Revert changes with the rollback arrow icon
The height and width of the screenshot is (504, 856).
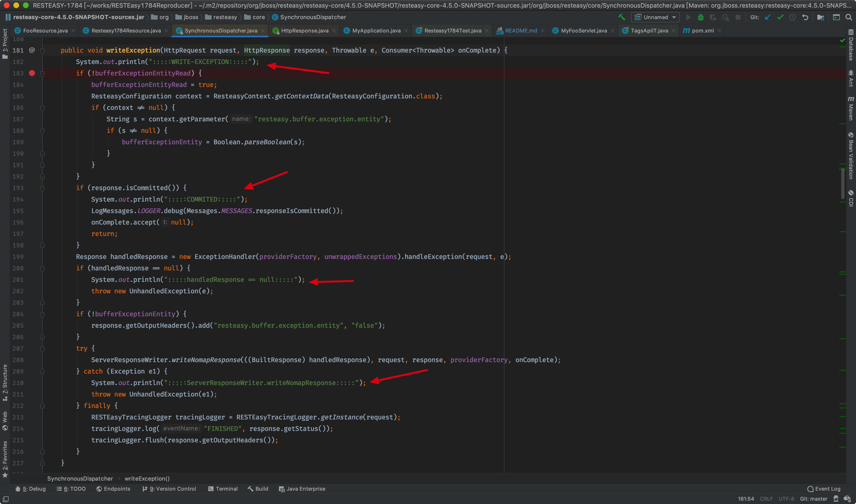[x=805, y=17]
